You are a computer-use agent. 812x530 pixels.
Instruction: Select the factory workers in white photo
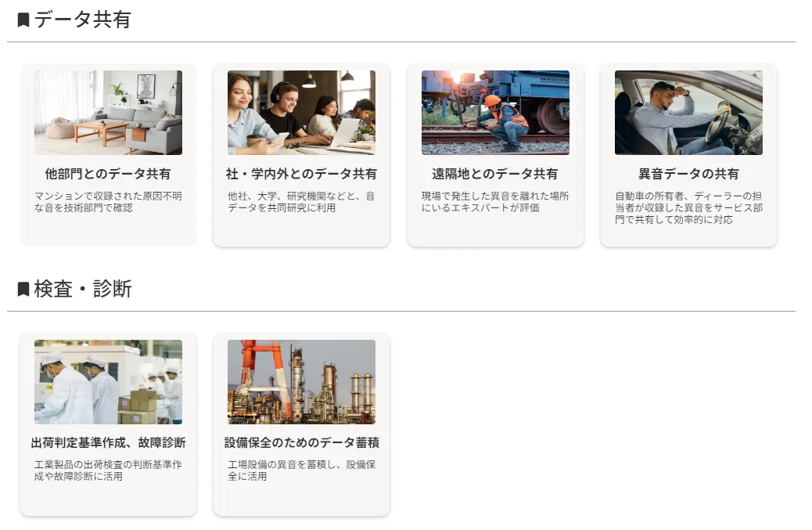108,382
